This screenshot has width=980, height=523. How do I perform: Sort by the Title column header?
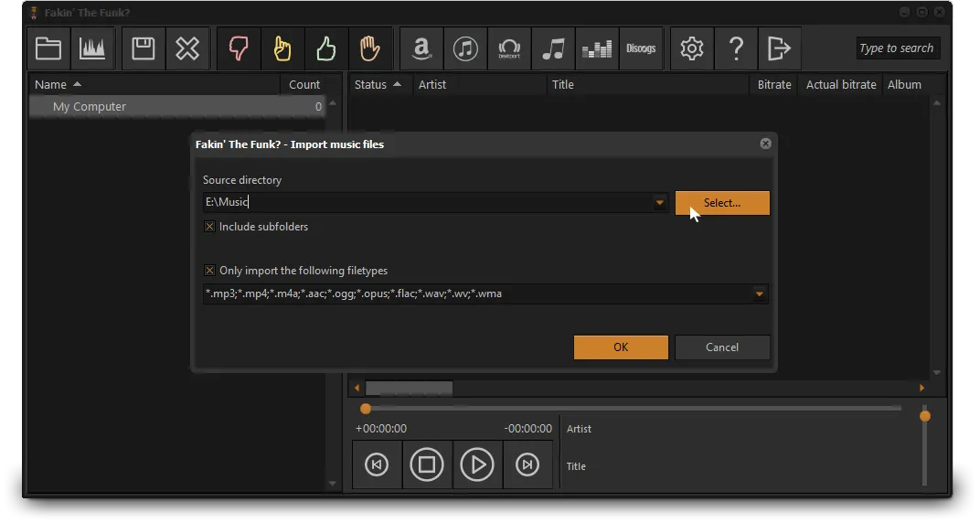pyautogui.click(x=648, y=84)
